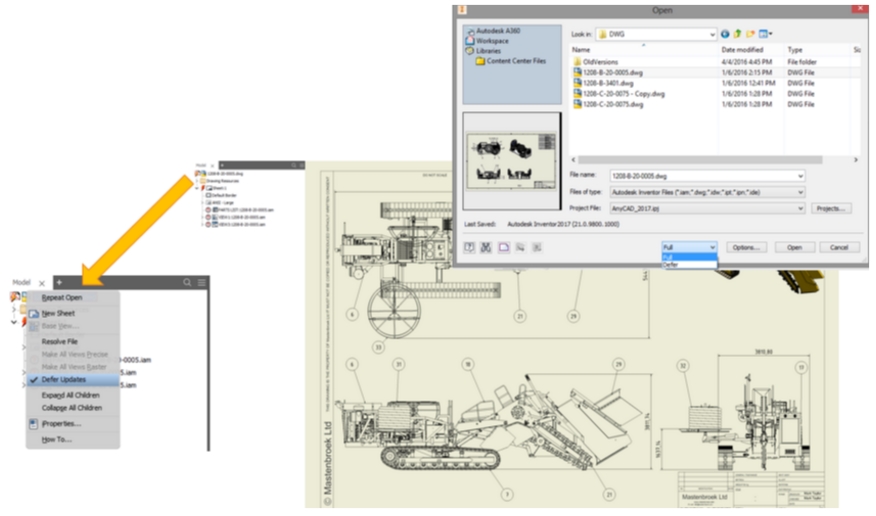Click the search magnifier icon in Model browser
Image resolution: width=876 pixels, height=516 pixels.
pyautogui.click(x=187, y=283)
